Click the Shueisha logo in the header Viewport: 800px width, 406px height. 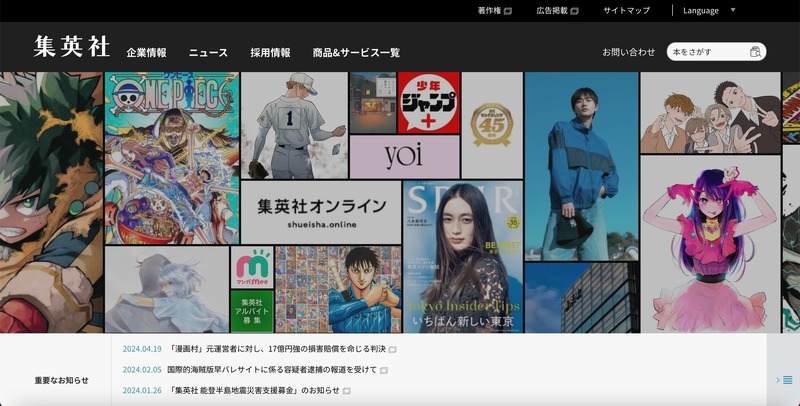72,47
